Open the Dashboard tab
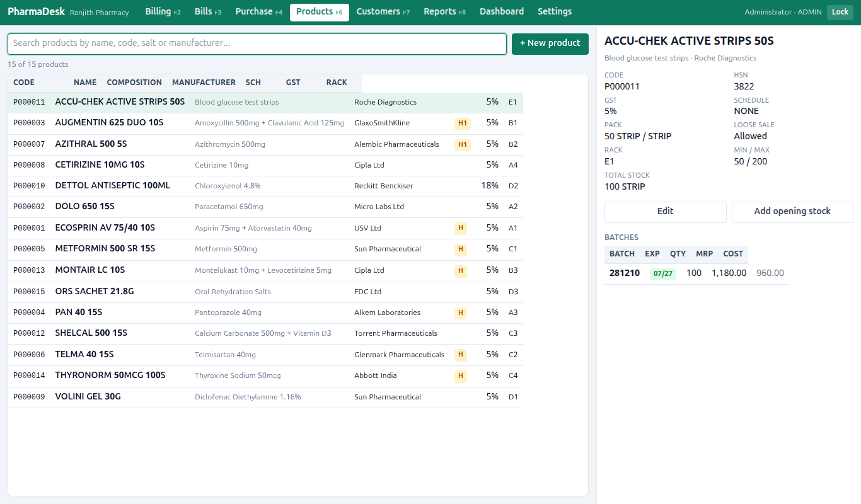 pyautogui.click(x=502, y=12)
